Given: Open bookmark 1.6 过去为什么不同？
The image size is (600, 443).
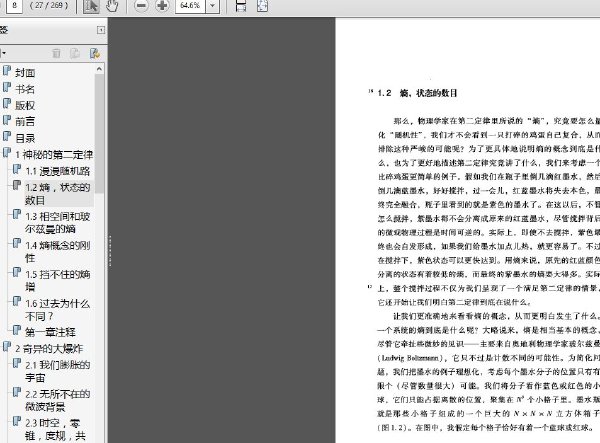Looking at the screenshot, I should (58, 310).
